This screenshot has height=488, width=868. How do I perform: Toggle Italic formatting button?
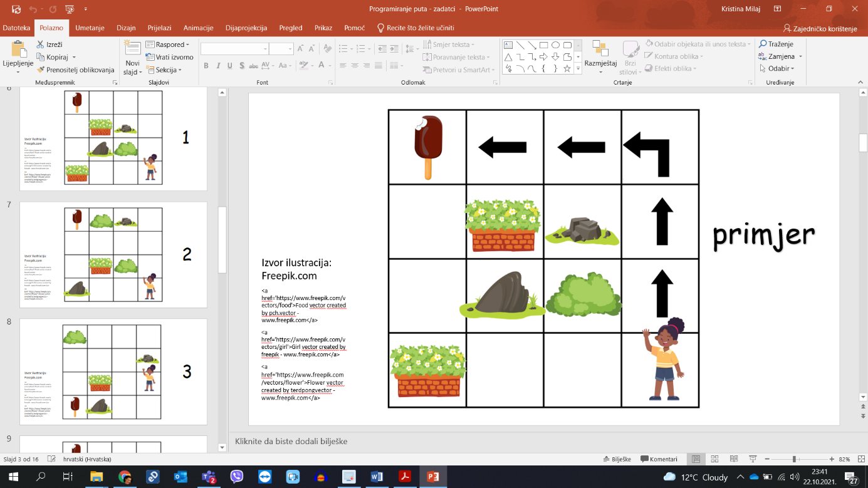218,66
